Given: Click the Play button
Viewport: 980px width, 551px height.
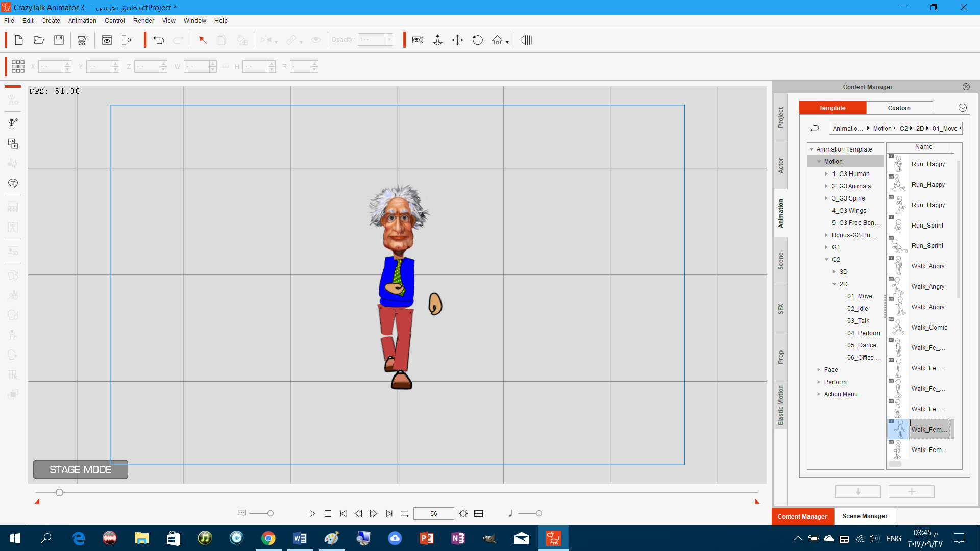Looking at the screenshot, I should [312, 514].
